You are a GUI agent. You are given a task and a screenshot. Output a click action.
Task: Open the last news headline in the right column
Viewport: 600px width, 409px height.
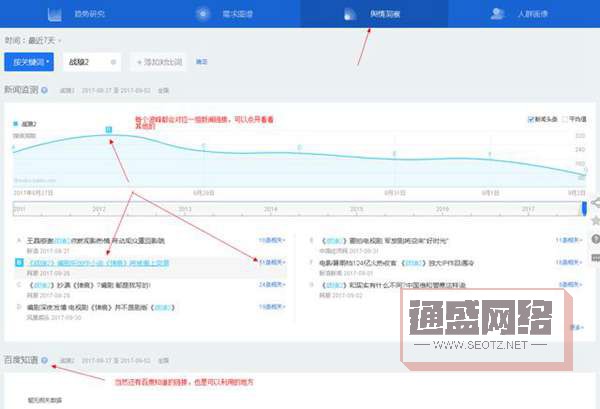393,285
